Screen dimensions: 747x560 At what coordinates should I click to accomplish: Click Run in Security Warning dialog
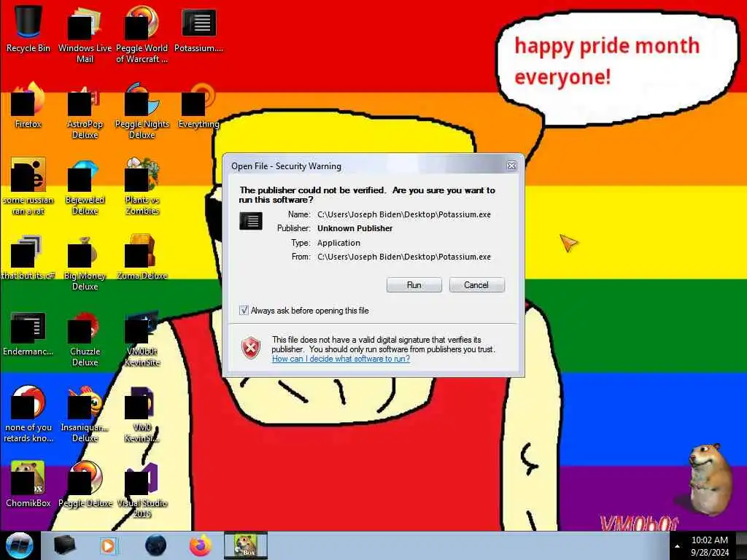tap(414, 285)
